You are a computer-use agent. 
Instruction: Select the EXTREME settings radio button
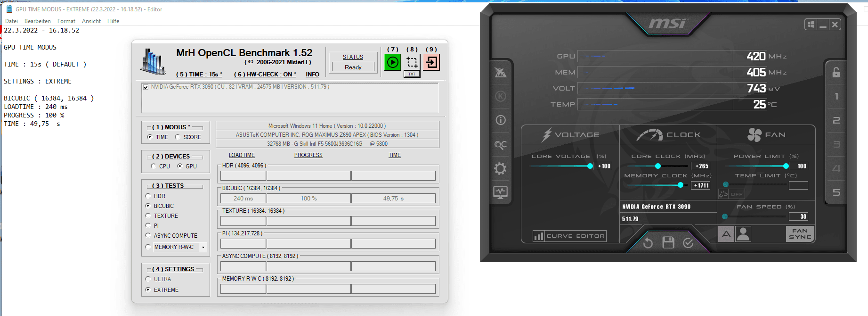tap(148, 290)
